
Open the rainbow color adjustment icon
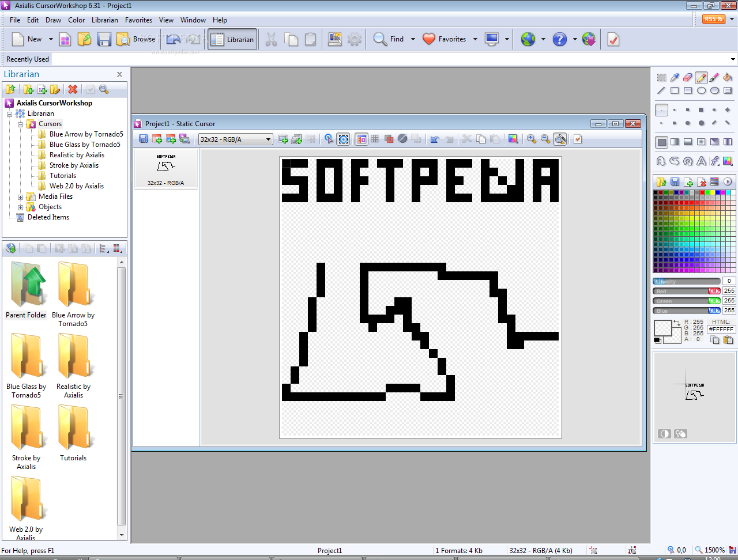pyautogui.click(x=728, y=161)
